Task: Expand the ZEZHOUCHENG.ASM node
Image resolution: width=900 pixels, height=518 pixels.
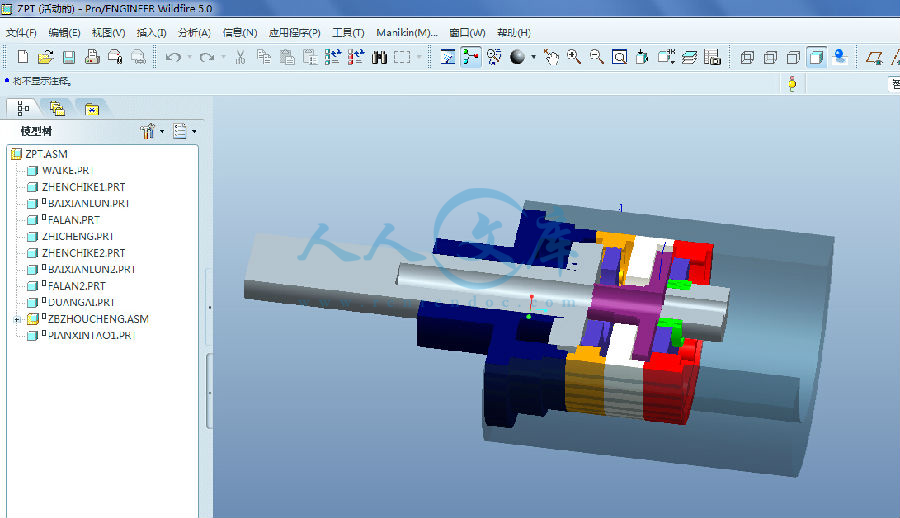Action: tap(17, 319)
